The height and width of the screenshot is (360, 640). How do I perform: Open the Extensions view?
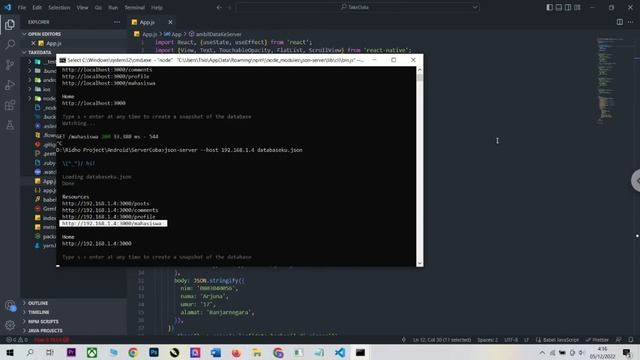point(10,105)
